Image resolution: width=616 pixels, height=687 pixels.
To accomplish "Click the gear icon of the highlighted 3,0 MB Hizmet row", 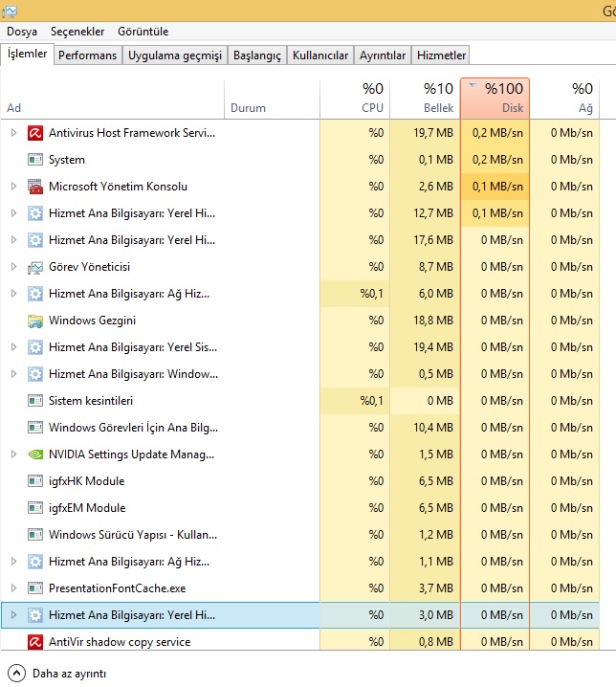I will (35, 615).
